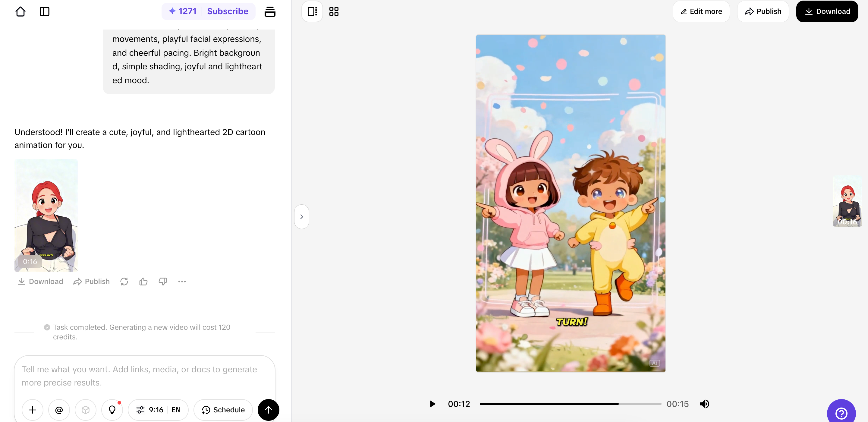
Task: Open the 0:16 video thumbnail in chat
Action: (46, 216)
